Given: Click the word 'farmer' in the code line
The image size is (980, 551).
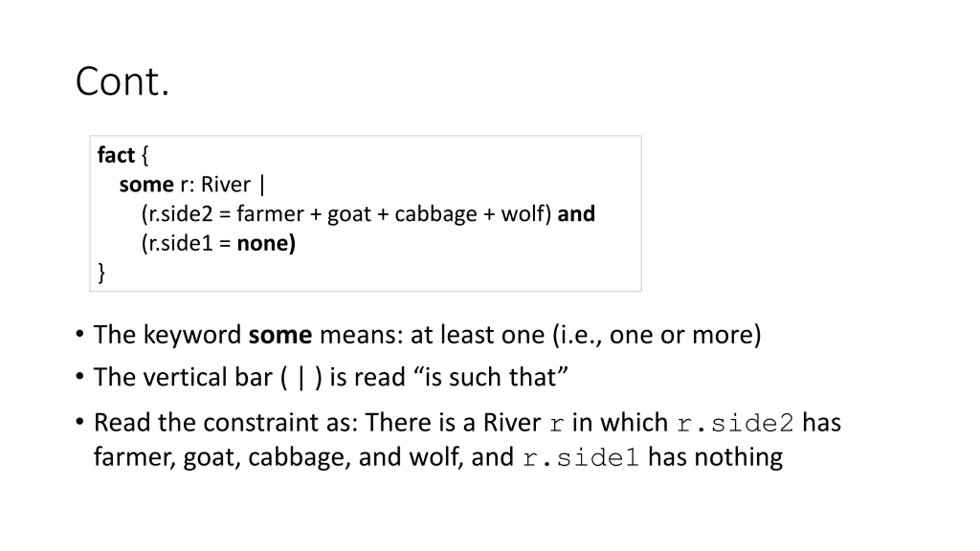Looking at the screenshot, I should (x=270, y=214).
